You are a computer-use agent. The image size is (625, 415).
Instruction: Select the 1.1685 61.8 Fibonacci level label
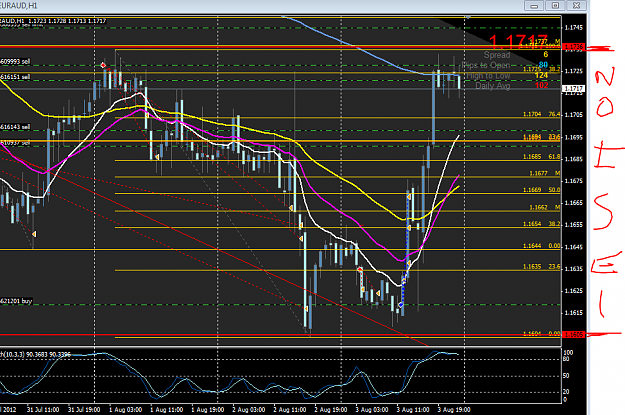[541, 157]
